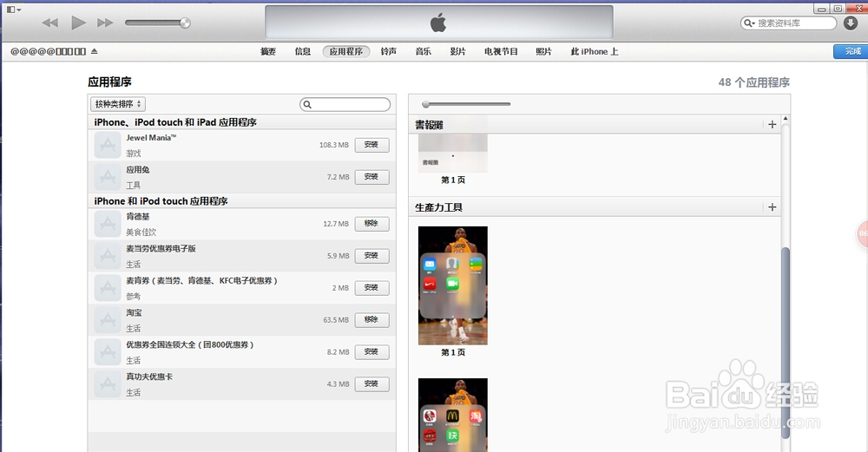Select the 应用兔 app icon
The height and width of the screenshot is (452, 868).
pos(108,177)
